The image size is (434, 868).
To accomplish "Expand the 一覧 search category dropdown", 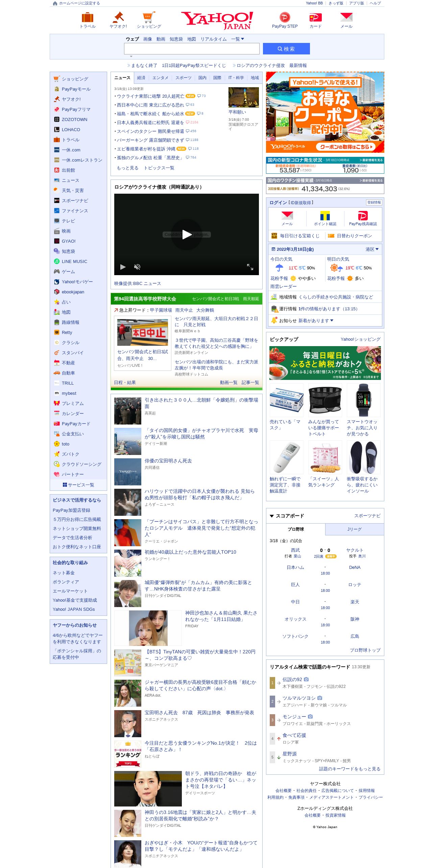I will pyautogui.click(x=238, y=39).
